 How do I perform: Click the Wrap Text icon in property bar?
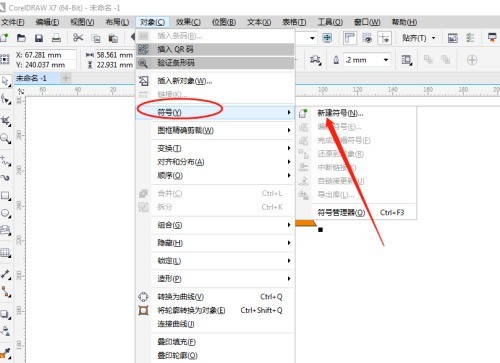406,60
